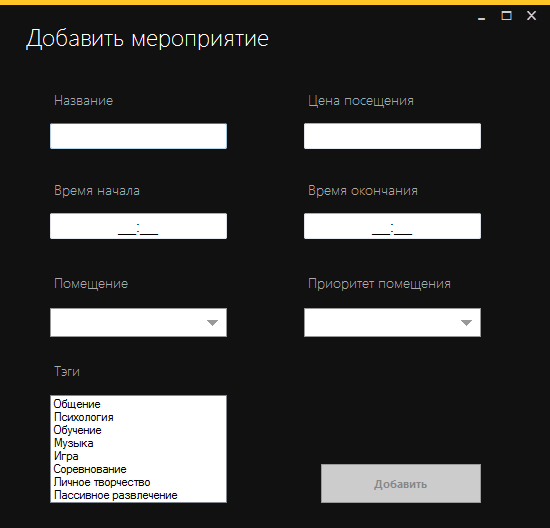Select the Пассивное развлечение tag

(x=138, y=495)
